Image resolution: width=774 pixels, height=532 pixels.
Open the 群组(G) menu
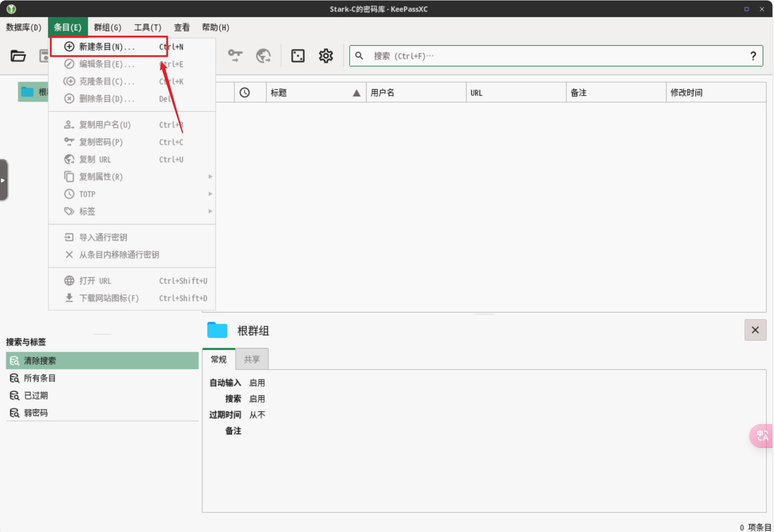[x=108, y=28]
